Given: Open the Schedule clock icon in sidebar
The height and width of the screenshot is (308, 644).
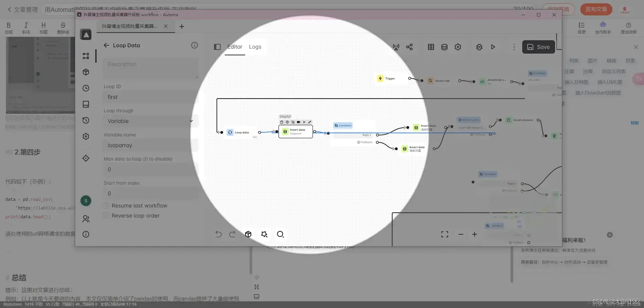Looking at the screenshot, I should (86, 88).
